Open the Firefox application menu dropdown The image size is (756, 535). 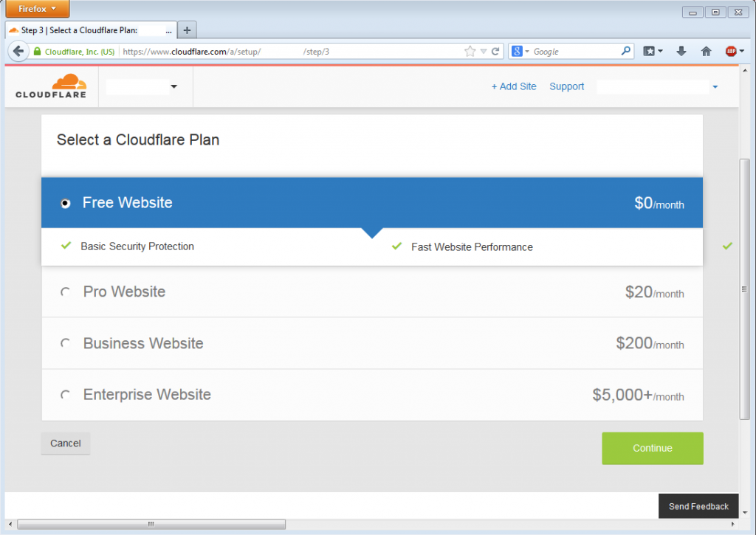38,9
